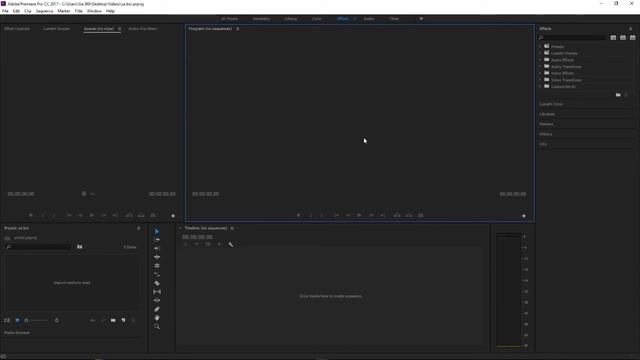Select the Selection tool in the Tools panel
This screenshot has height=360, width=640.
click(157, 231)
